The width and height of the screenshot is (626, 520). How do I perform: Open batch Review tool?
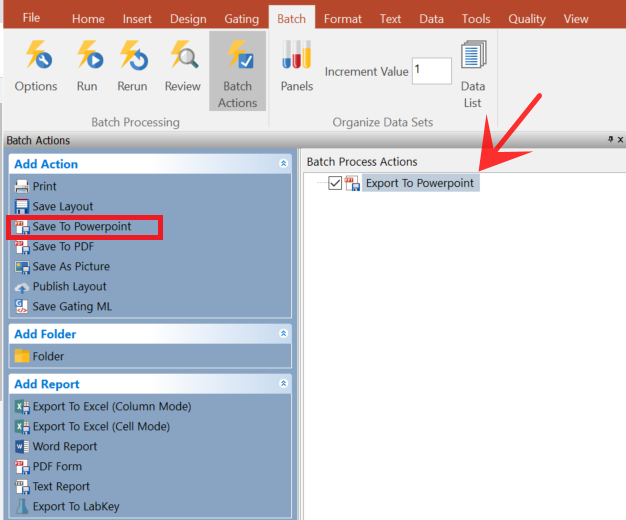[183, 67]
